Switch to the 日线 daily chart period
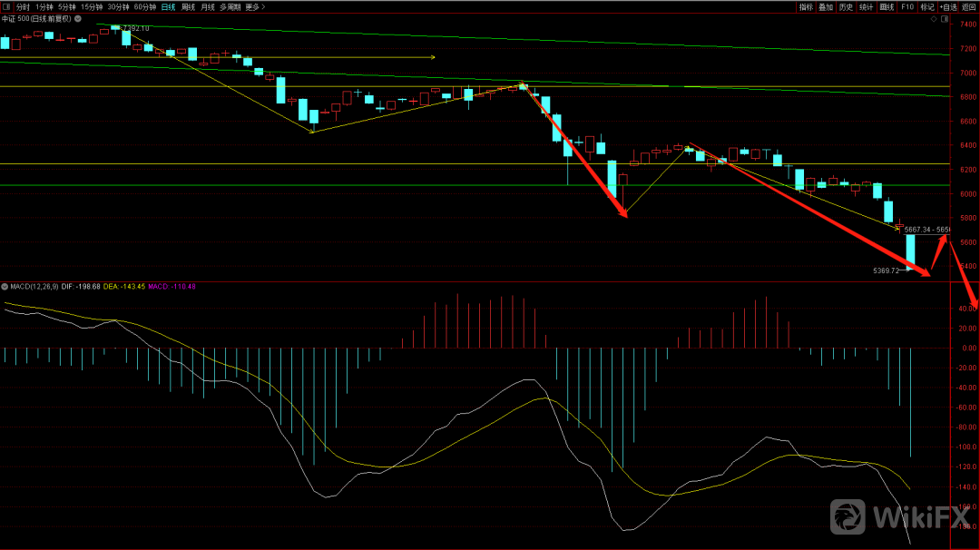Screen dimensions: 980x550 point(169,6)
